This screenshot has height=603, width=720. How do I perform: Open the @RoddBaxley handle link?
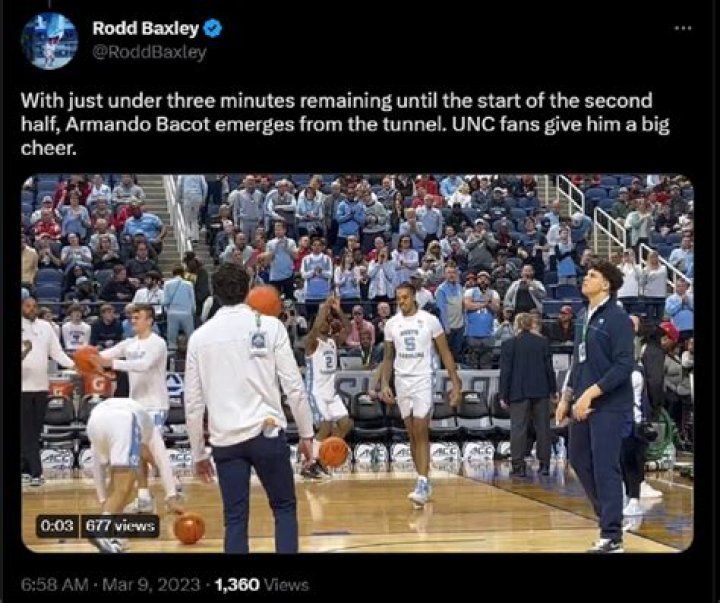[149, 53]
